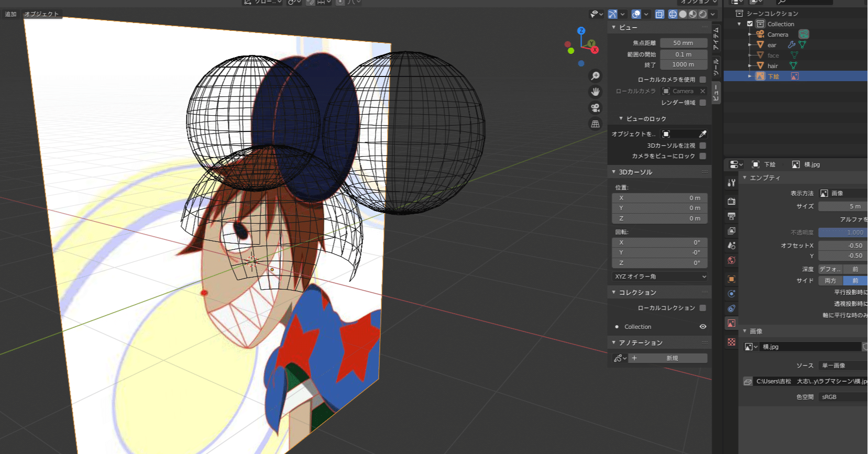Select 前 side option
The width and height of the screenshot is (868, 454).
[855, 281]
